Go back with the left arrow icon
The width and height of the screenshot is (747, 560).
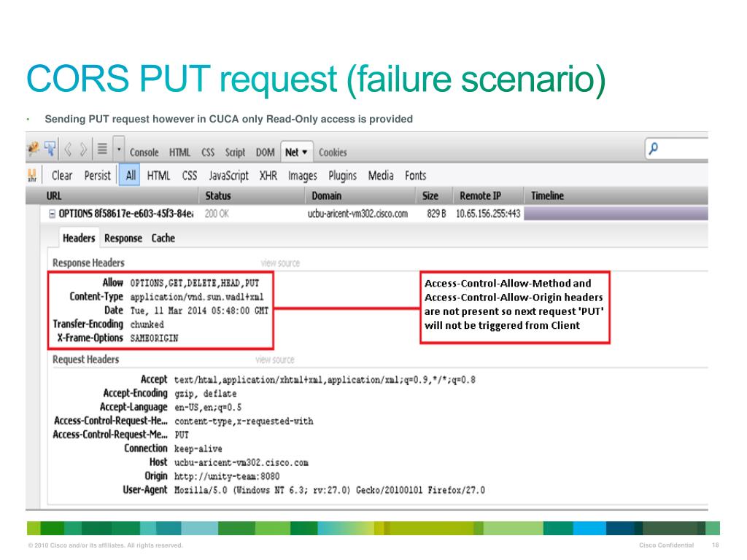(x=68, y=149)
